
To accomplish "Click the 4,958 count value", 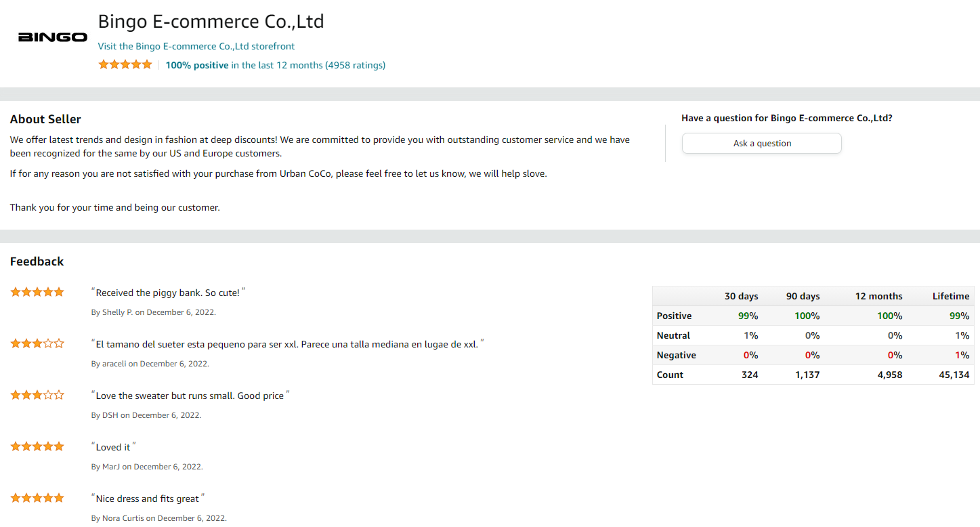I will pyautogui.click(x=890, y=375).
